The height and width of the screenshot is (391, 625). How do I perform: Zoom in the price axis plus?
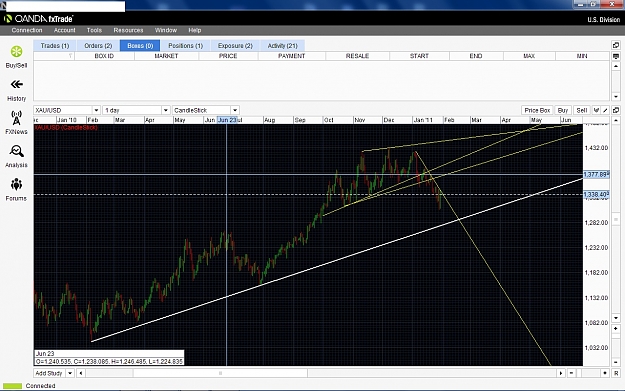coord(616,328)
